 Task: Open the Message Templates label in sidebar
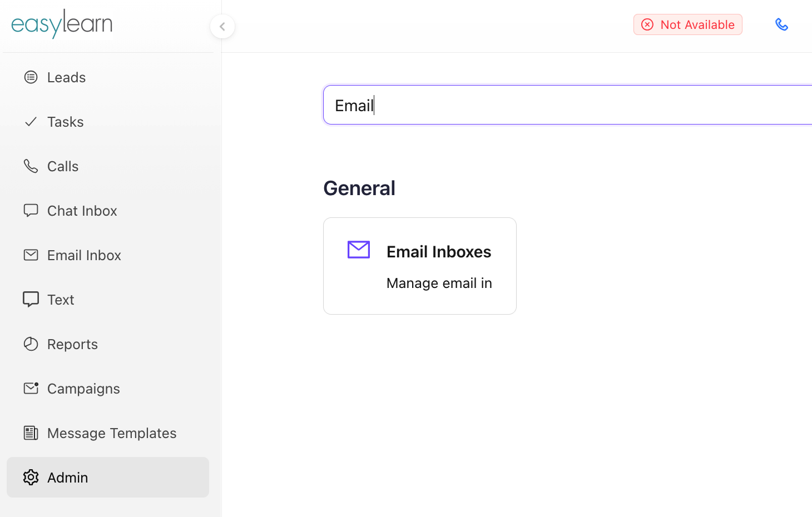[x=112, y=433]
